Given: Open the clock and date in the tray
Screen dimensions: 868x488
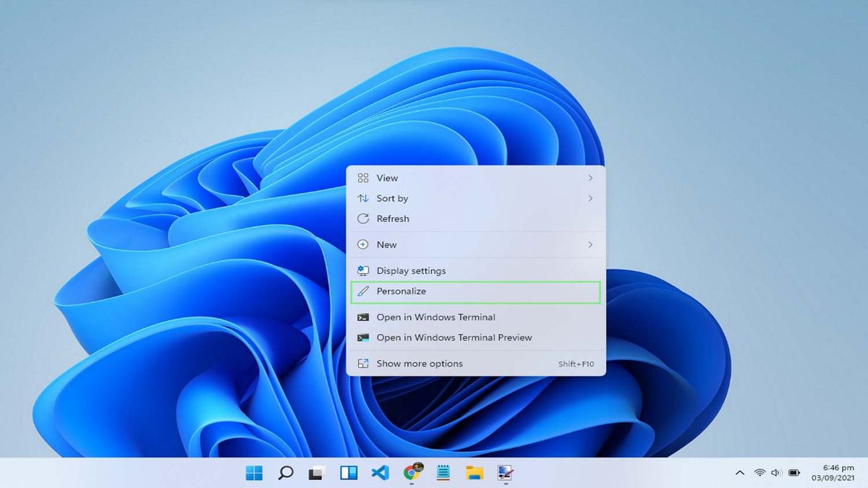Looking at the screenshot, I should tap(832, 473).
